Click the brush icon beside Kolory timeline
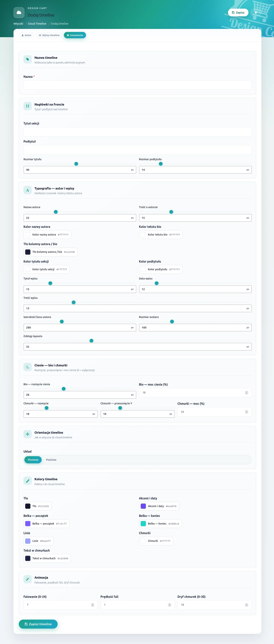 tap(27, 481)
